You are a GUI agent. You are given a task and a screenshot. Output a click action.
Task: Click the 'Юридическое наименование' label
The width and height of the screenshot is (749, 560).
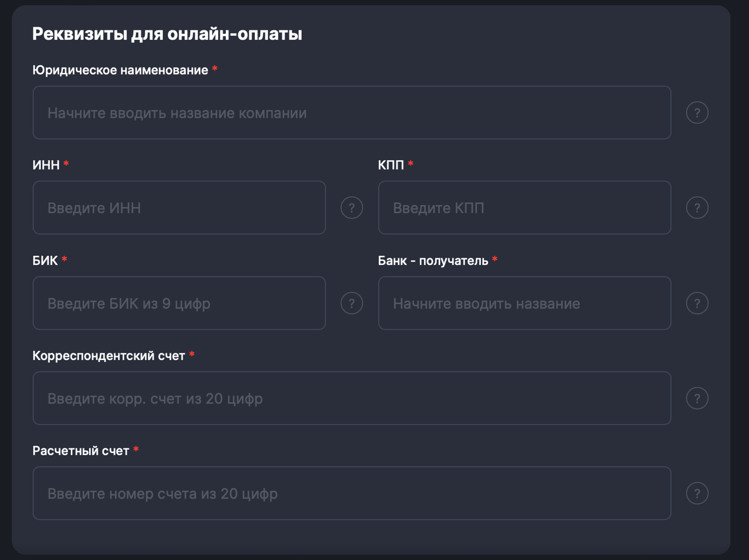(x=120, y=70)
